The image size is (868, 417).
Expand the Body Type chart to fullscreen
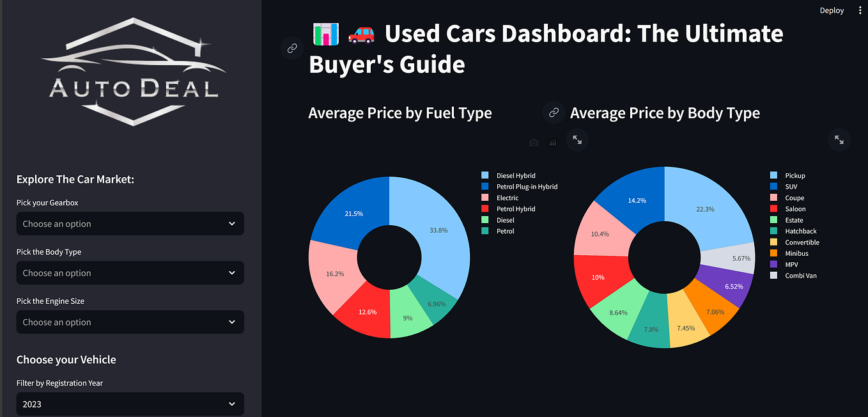[839, 139]
